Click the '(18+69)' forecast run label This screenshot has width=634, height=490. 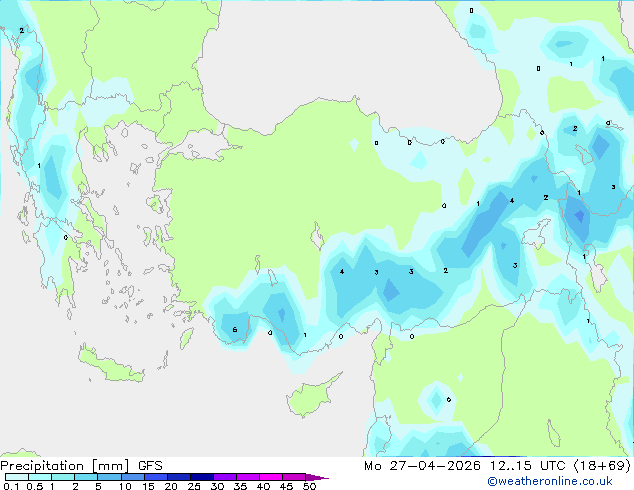(x=602, y=466)
